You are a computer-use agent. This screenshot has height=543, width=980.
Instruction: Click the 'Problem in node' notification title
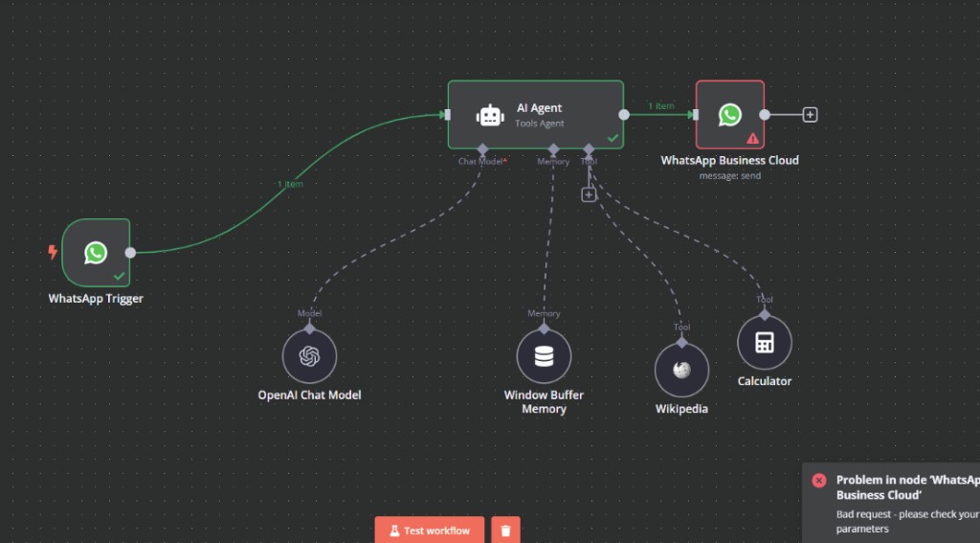(907, 487)
